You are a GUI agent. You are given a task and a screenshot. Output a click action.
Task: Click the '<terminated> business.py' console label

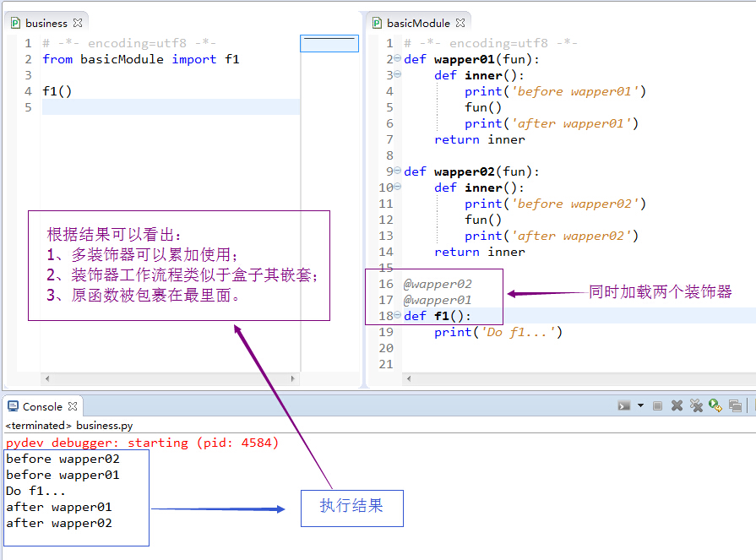[69, 425]
